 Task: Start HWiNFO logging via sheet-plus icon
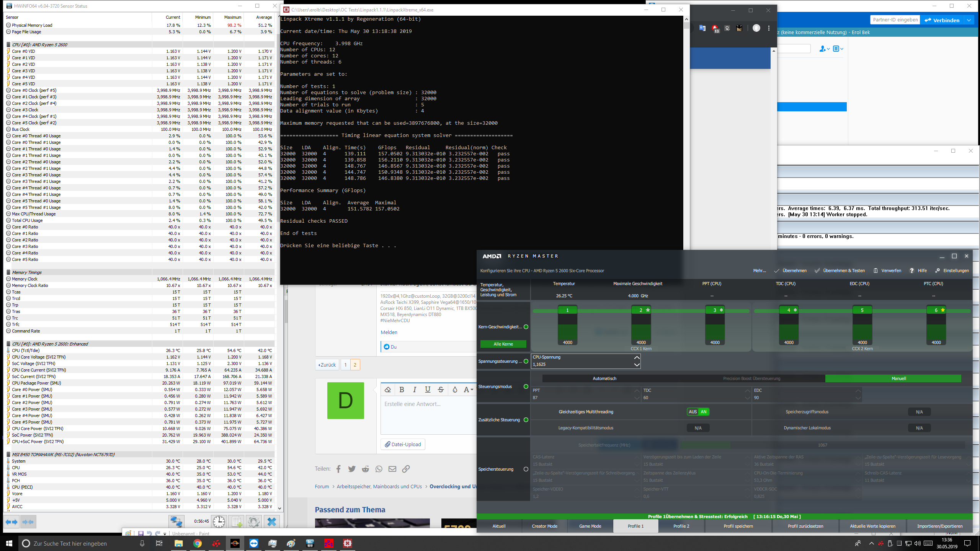(237, 522)
